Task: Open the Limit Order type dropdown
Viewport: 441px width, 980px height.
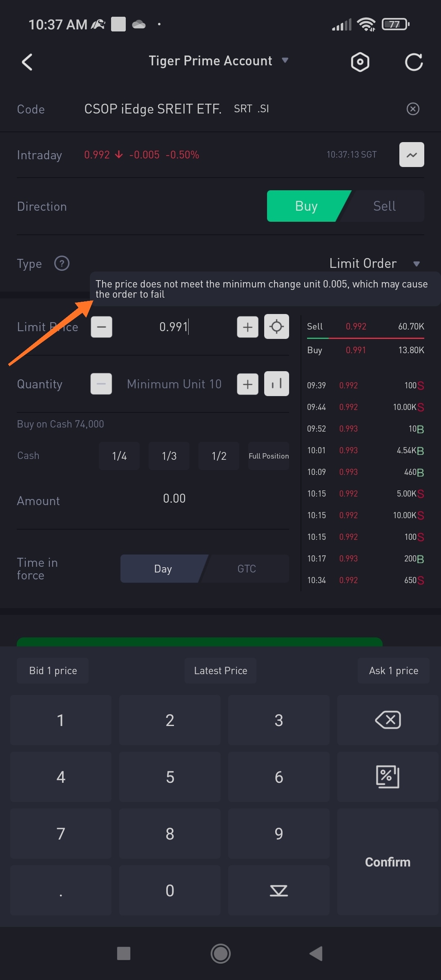Action: tap(374, 263)
